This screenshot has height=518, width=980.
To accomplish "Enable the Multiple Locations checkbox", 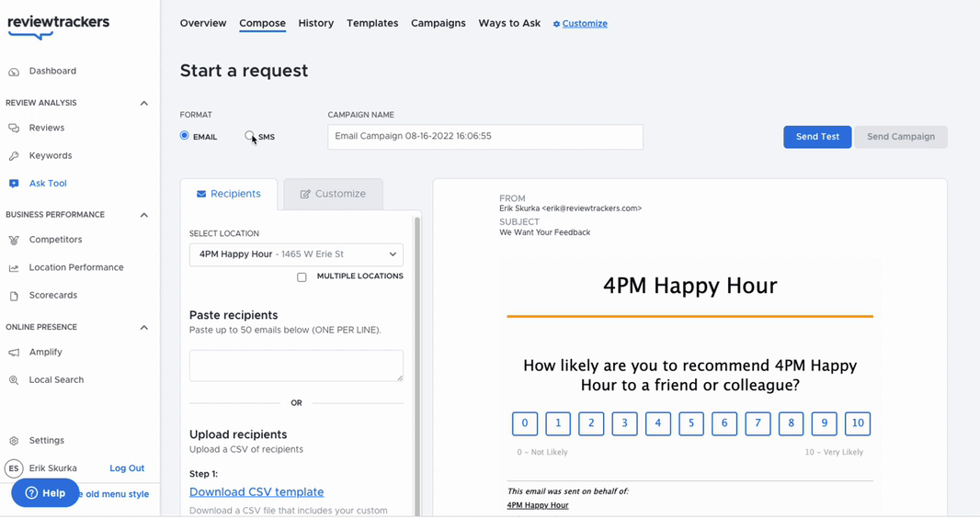I will (302, 277).
